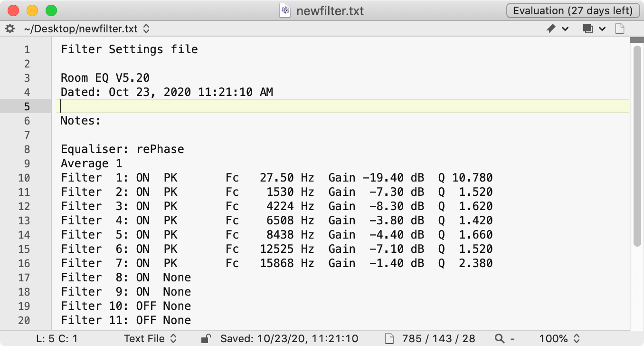Open the stacked counterparts icon menu
This screenshot has height=346, width=644.
(588, 29)
